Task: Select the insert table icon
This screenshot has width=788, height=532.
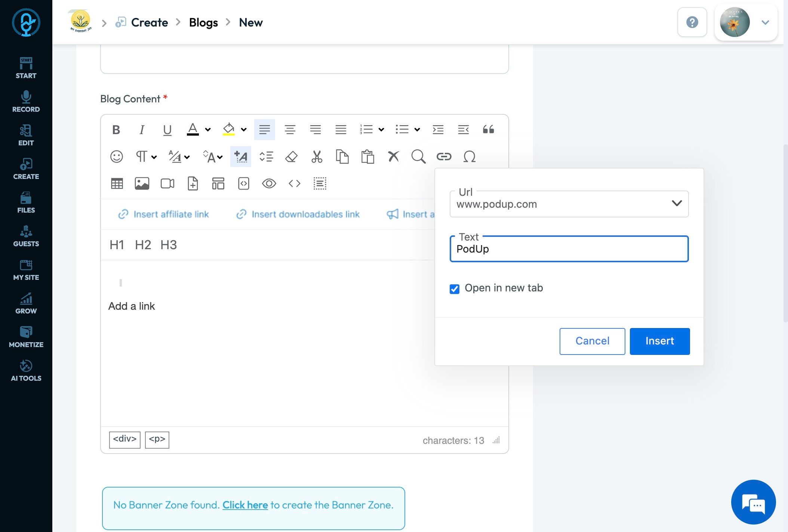Action: tap(117, 183)
